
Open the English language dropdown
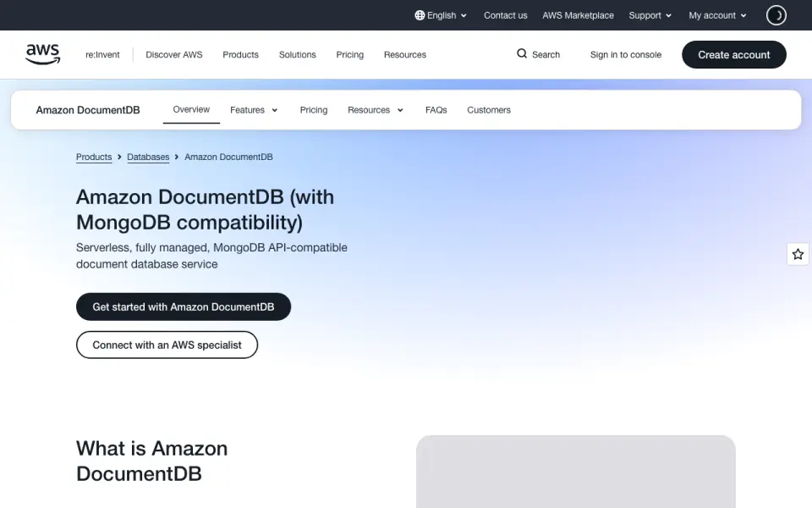coord(441,15)
